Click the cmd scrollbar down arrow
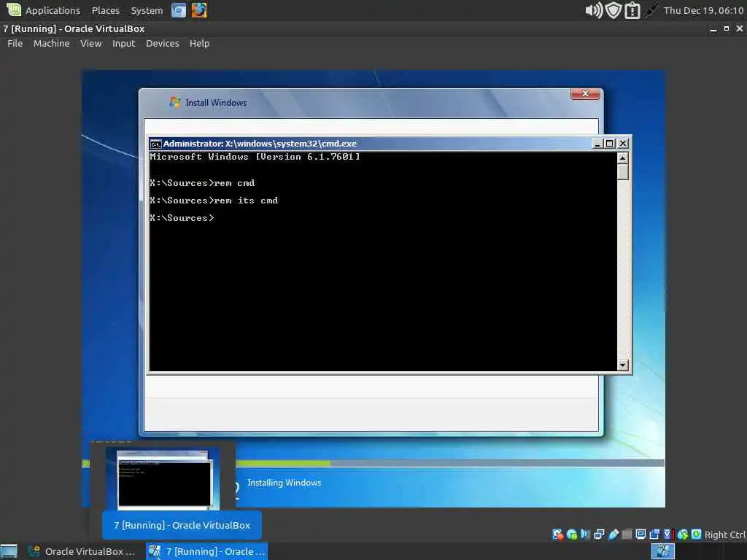The image size is (747, 560). point(623,365)
